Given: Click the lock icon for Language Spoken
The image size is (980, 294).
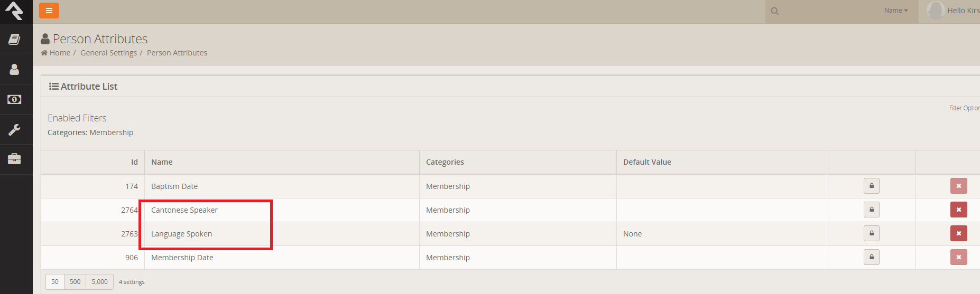Looking at the screenshot, I should click(872, 233).
